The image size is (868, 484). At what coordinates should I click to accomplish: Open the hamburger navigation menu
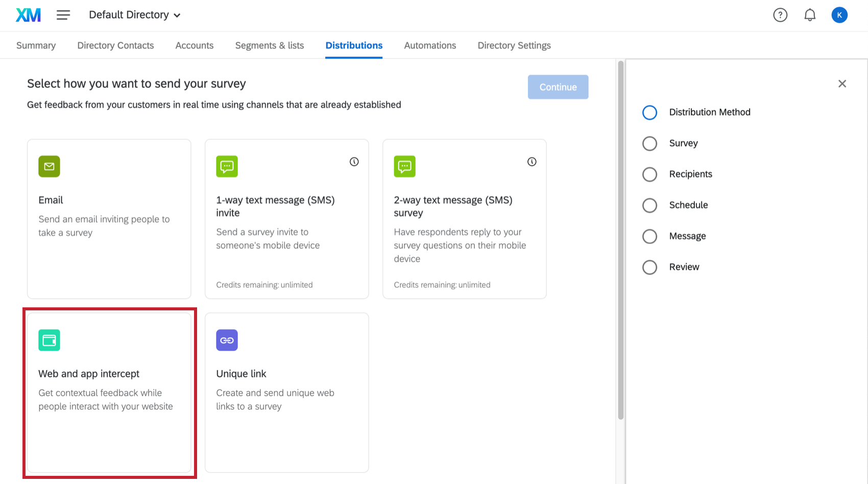(x=63, y=15)
